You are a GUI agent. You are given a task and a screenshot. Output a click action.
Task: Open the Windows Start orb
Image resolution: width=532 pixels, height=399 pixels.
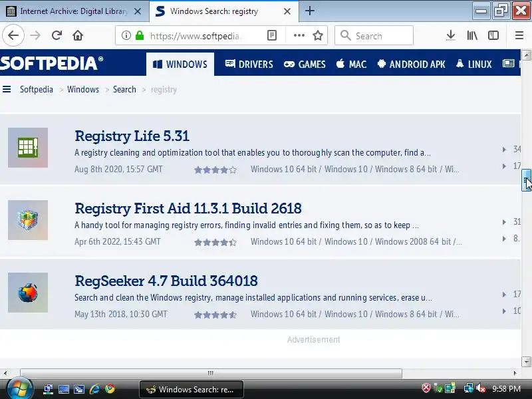coord(19,389)
